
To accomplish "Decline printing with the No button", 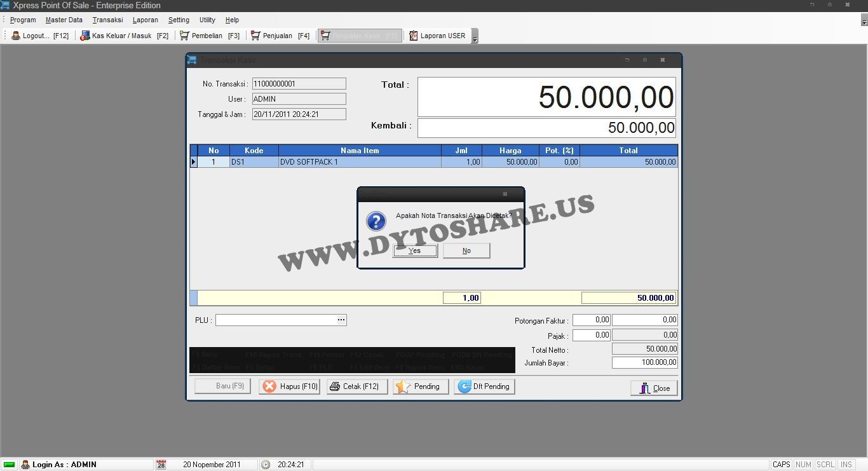I will [x=466, y=250].
